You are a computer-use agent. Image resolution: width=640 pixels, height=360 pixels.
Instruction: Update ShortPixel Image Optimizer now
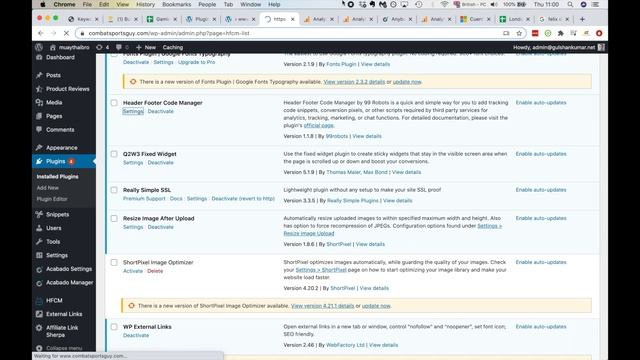376,306
